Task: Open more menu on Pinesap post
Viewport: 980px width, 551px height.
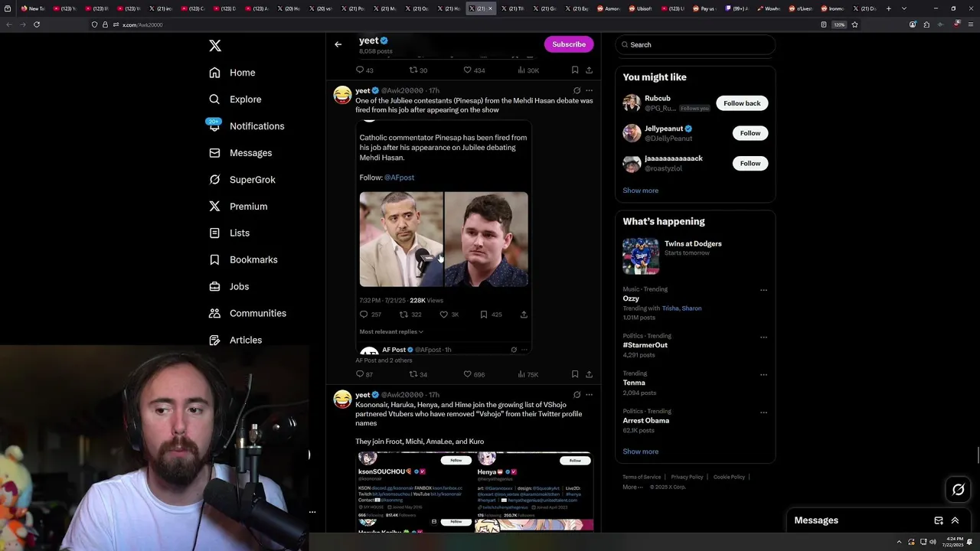Action: coord(589,90)
